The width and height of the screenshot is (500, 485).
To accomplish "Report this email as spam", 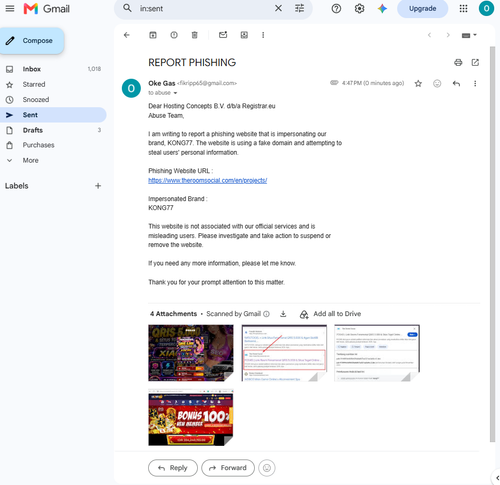I will pos(174,35).
